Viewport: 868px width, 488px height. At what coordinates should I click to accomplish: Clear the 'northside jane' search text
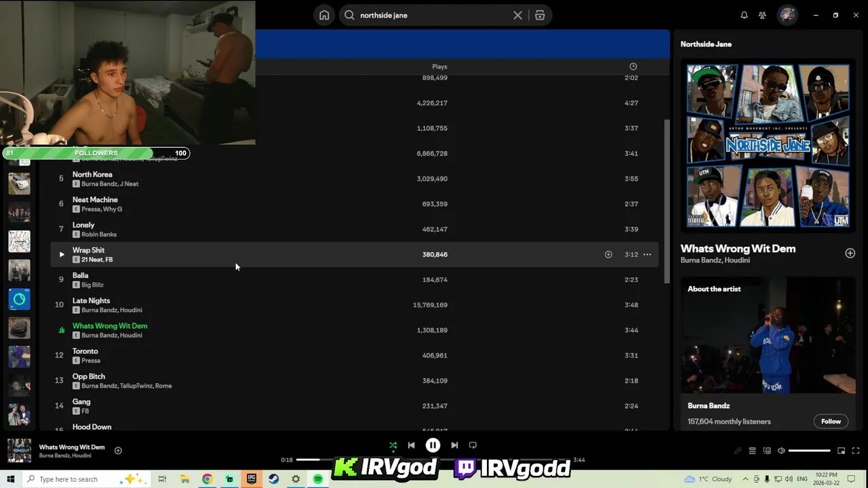[517, 15]
